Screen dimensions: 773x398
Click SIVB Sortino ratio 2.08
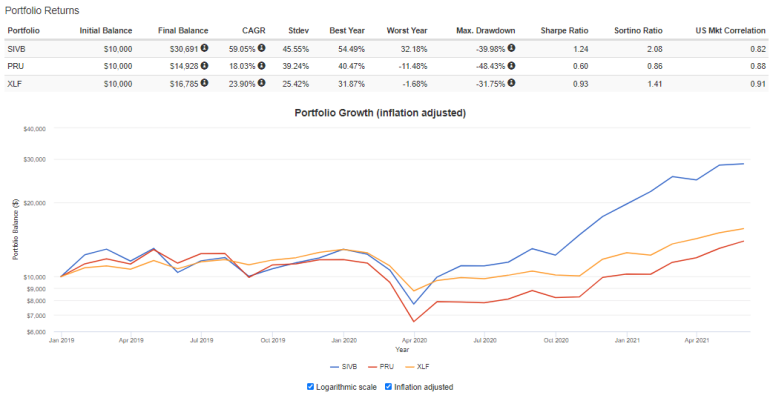[656, 49]
